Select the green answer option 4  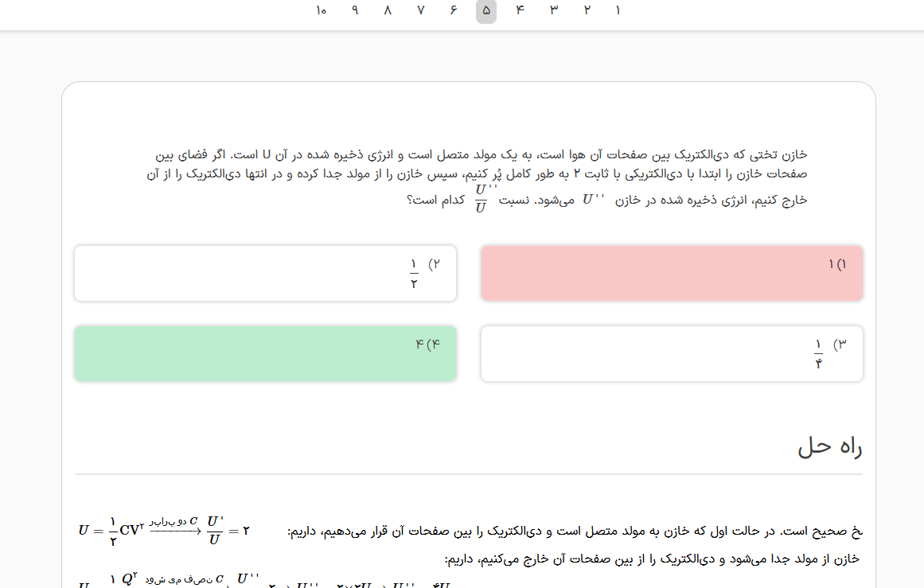[x=265, y=353]
